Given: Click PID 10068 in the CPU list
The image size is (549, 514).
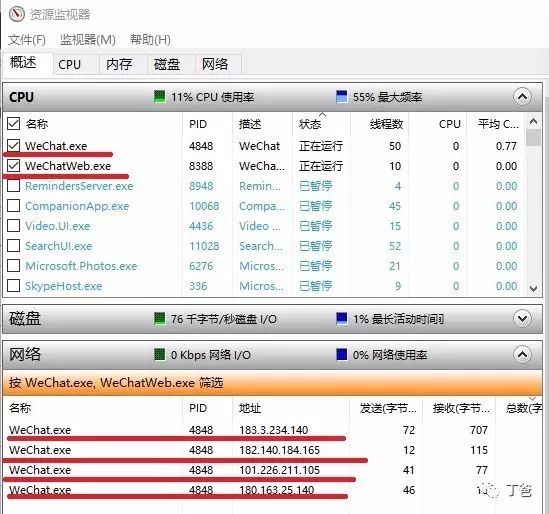Looking at the screenshot, I should pos(204,206).
